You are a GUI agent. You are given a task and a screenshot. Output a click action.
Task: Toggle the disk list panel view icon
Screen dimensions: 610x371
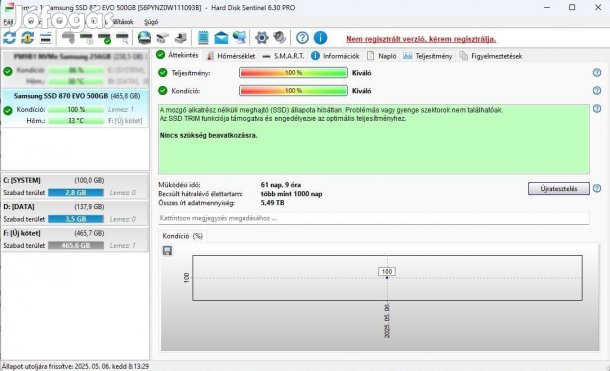[x=46, y=38]
